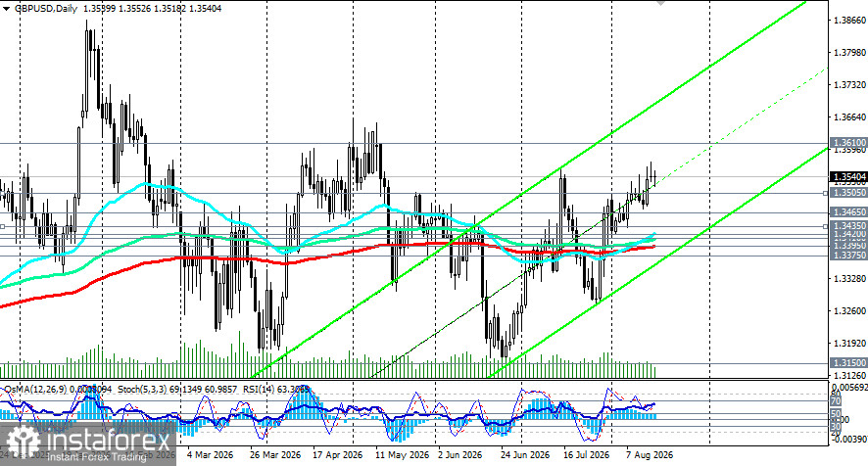Click the 1.33280 price axis value
Viewport: 868px width, 466px height.
click(x=849, y=278)
